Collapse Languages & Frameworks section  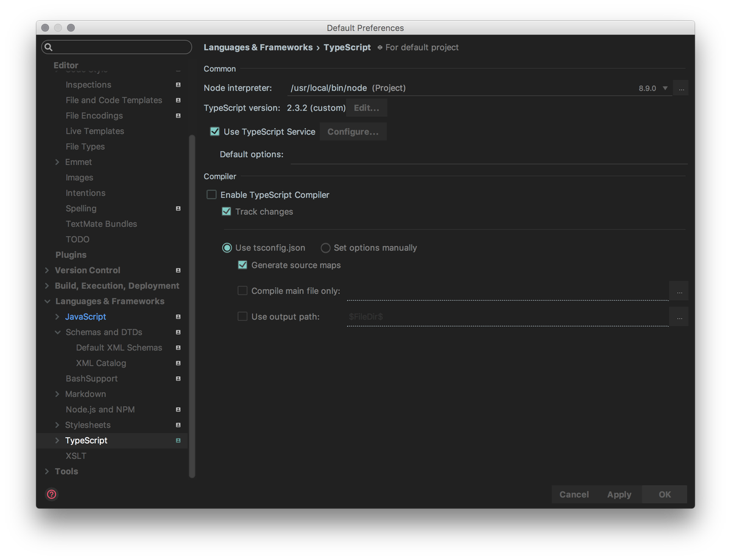[47, 301]
